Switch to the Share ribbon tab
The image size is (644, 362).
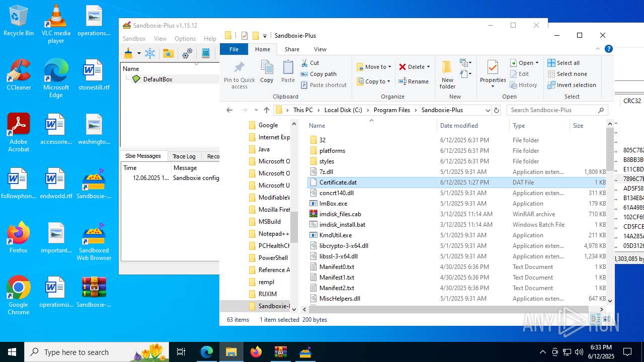coord(292,49)
